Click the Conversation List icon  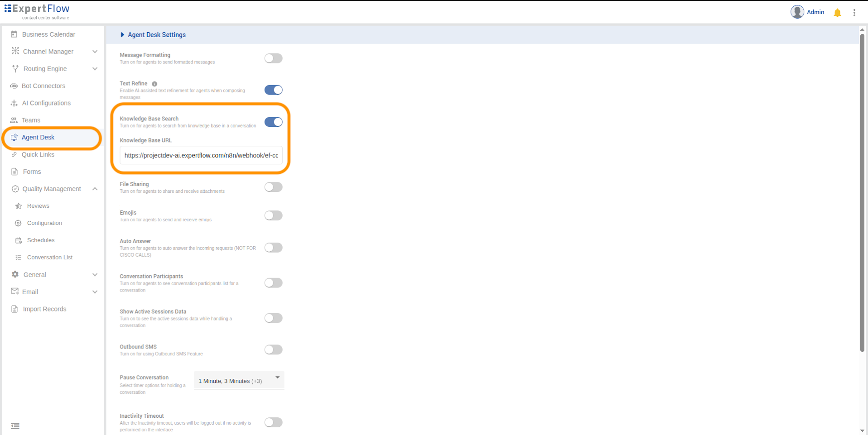click(19, 258)
